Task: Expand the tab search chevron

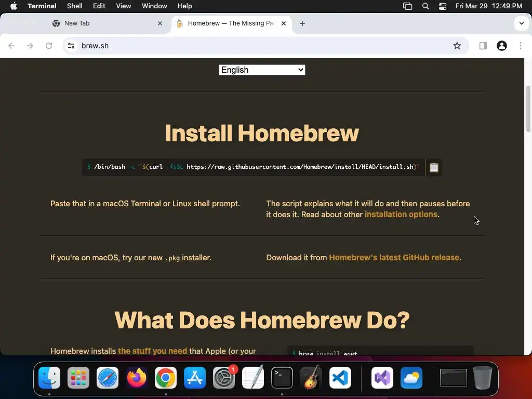Action: pyautogui.click(x=521, y=23)
